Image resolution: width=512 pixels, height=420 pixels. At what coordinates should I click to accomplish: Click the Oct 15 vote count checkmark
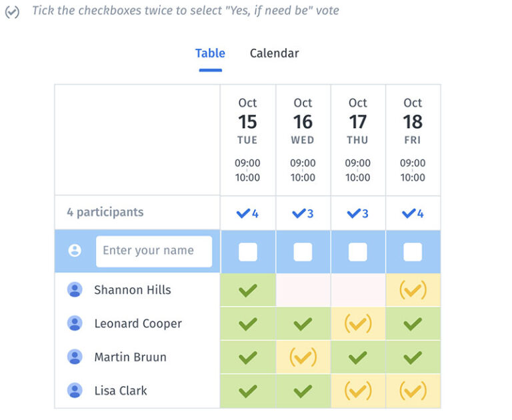(x=243, y=213)
